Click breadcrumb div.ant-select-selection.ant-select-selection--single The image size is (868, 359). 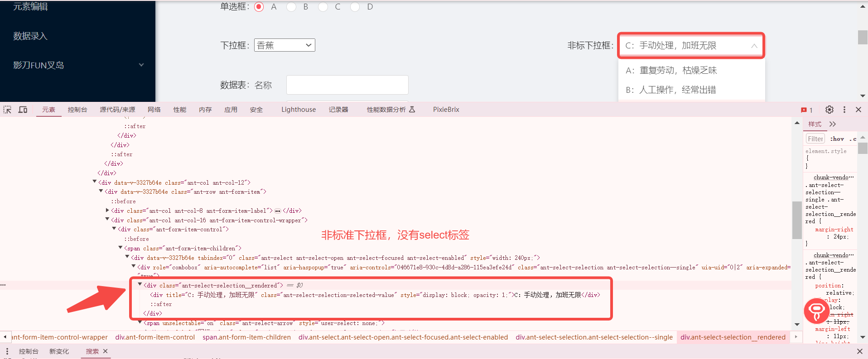coord(594,337)
